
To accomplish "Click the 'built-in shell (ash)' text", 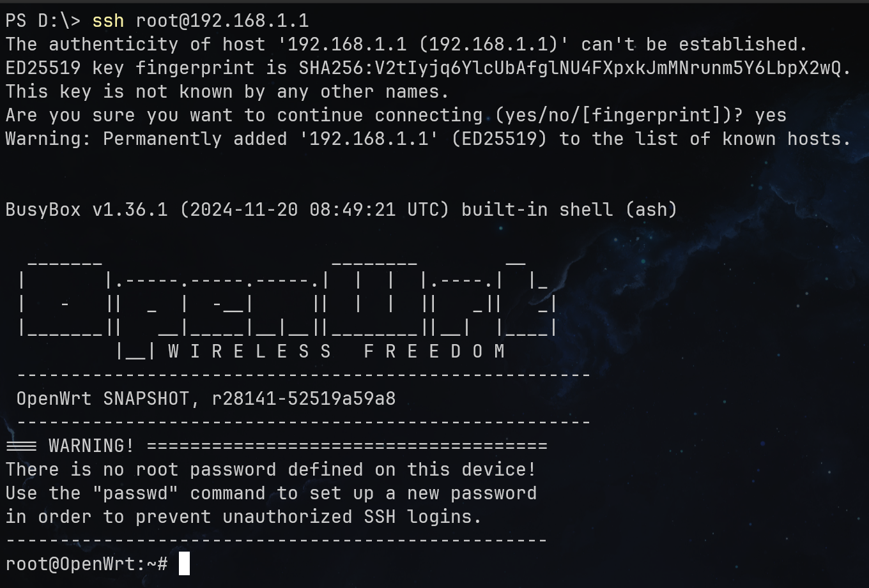I will click(569, 209).
